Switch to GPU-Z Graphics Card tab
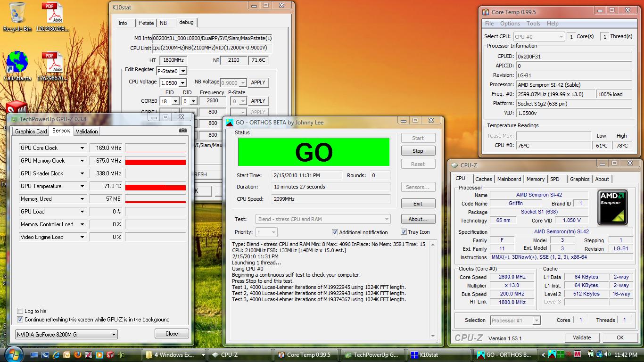The width and height of the screenshot is (644, 362). click(x=31, y=132)
